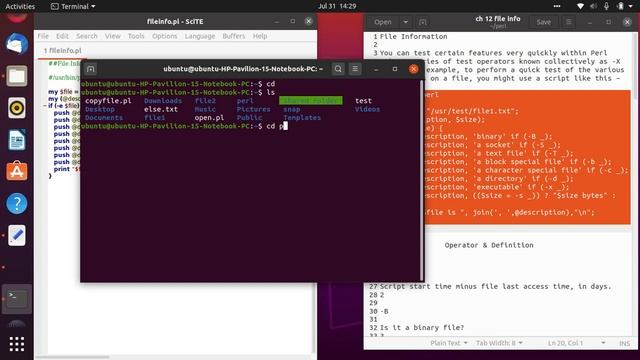Viewport: 640px width, 360px height.
Task: Open the View menu in SciTE
Action: [112, 36]
